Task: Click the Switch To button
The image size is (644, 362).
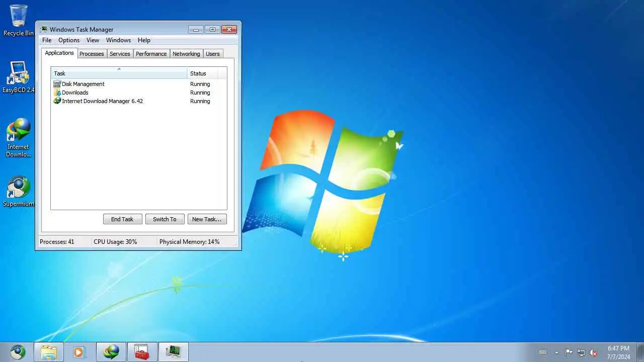Action: (165, 219)
